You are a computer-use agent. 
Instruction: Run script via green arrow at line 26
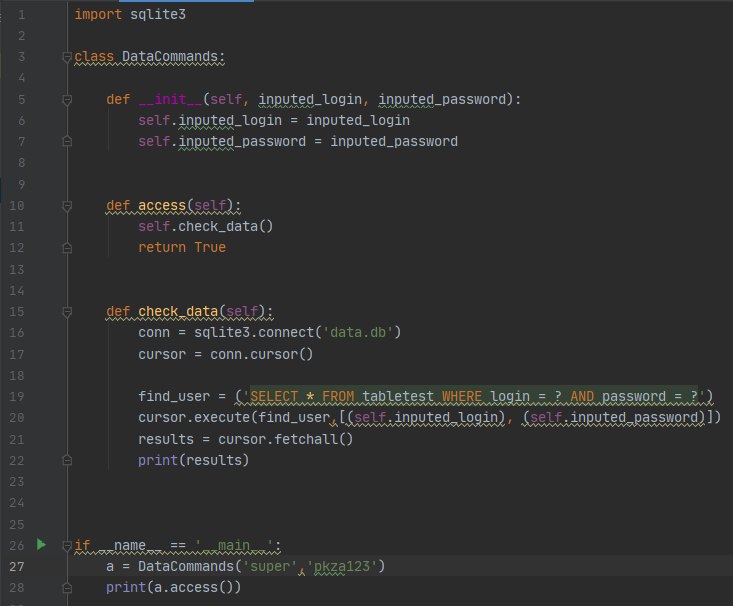(x=41, y=544)
